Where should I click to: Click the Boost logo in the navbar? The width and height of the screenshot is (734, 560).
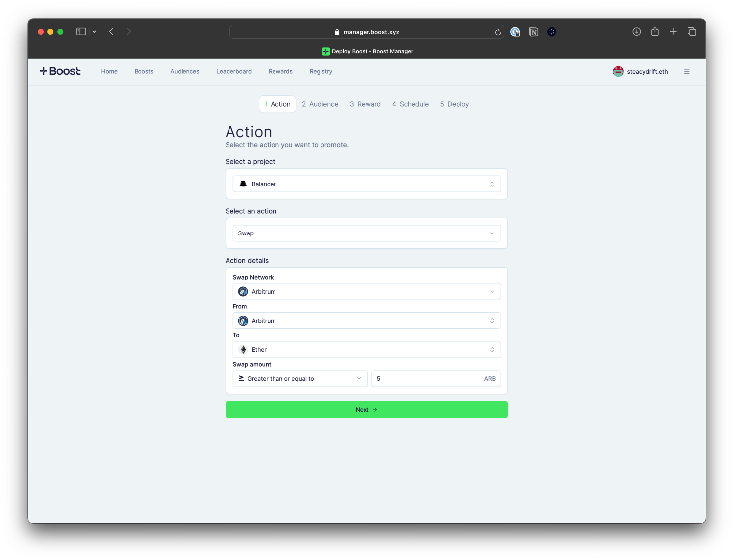coord(59,71)
